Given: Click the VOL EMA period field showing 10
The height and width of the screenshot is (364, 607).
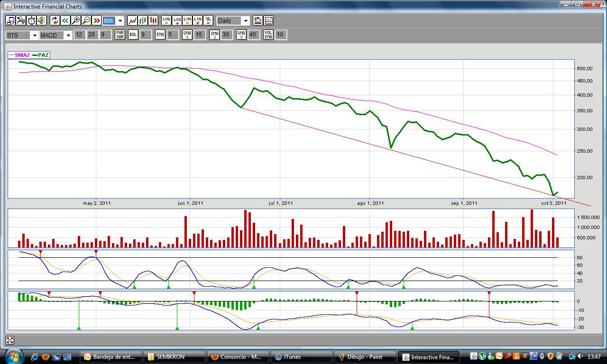Looking at the screenshot, I should click(x=281, y=35).
